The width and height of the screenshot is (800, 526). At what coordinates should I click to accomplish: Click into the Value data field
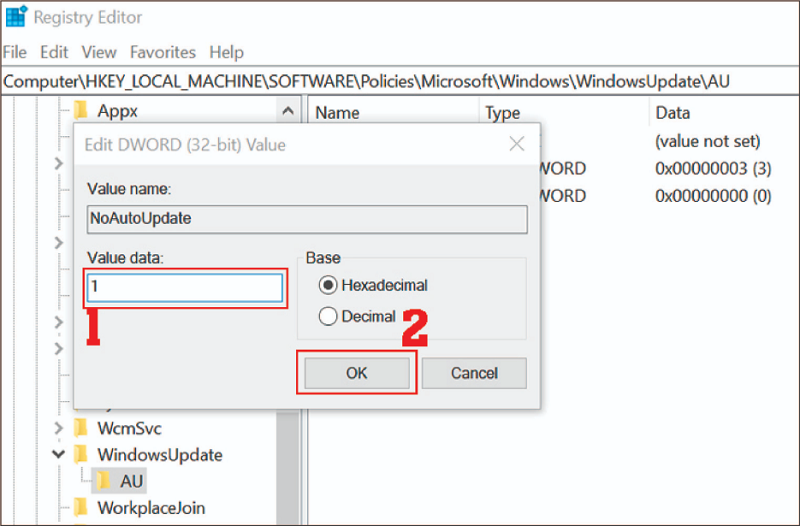pyautogui.click(x=185, y=287)
